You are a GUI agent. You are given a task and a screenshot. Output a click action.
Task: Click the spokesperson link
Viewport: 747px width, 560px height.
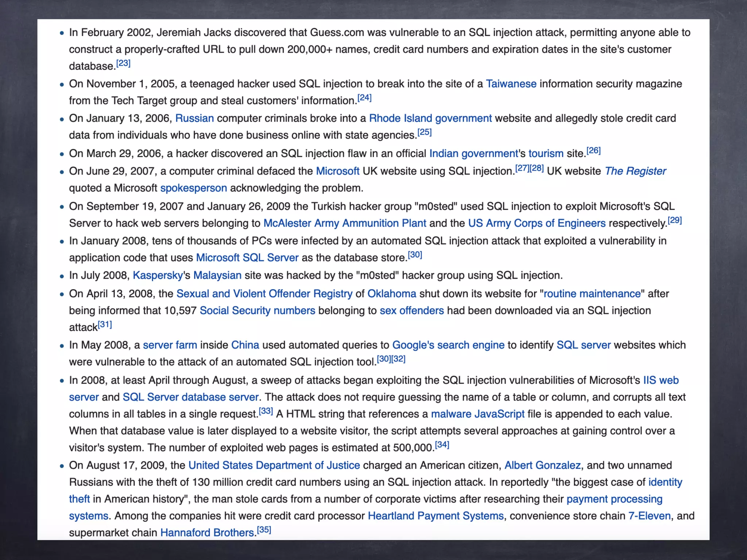pyautogui.click(x=193, y=188)
